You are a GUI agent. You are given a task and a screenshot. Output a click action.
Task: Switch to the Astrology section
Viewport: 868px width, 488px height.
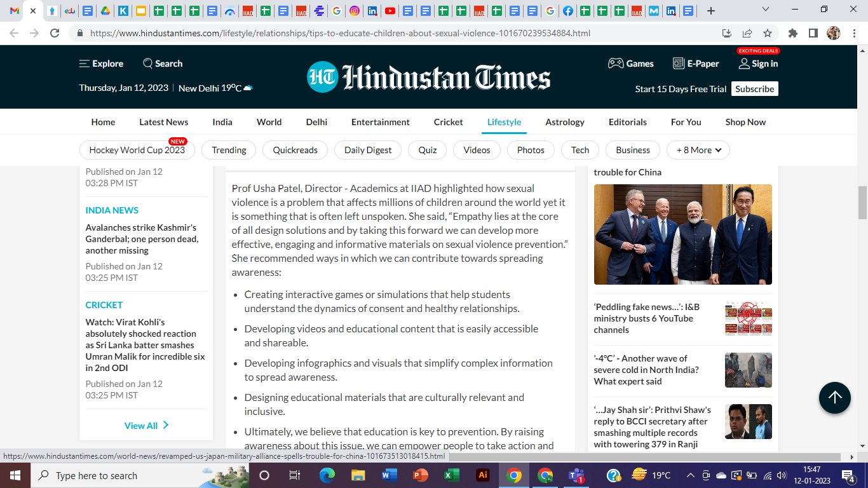(x=564, y=122)
